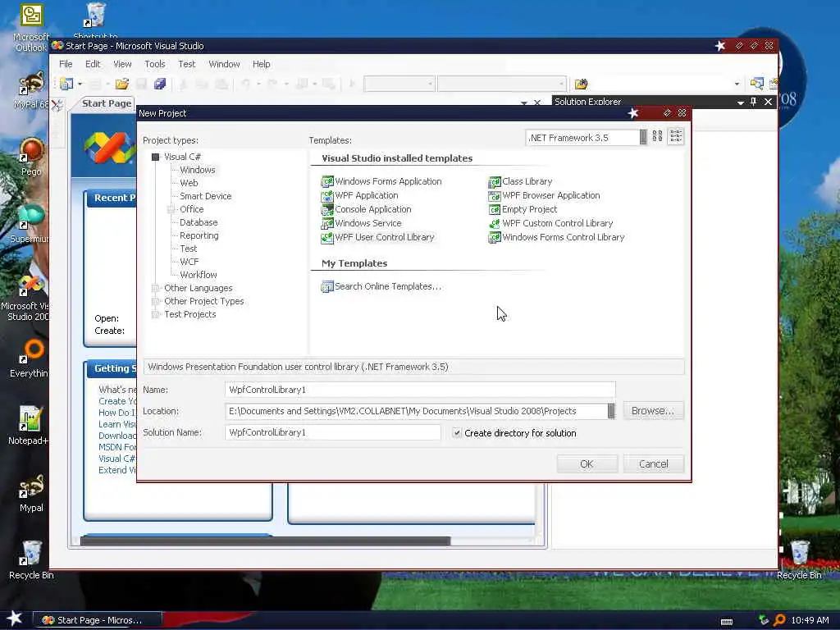Select WPF Custom Control Library template
840x630 pixels.
550,223
